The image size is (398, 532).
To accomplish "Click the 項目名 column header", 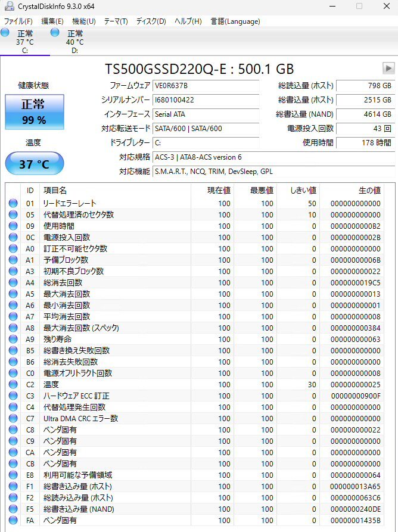I will (x=116, y=190).
